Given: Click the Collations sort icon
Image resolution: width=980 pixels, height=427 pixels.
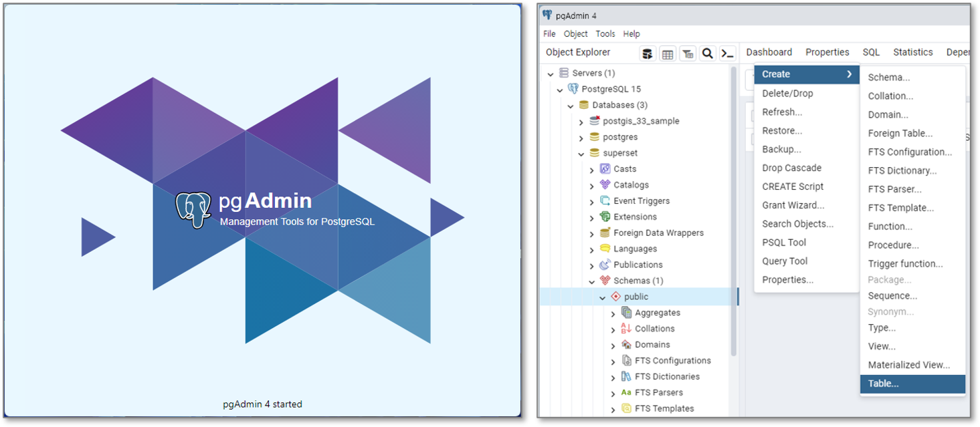Looking at the screenshot, I should pos(627,328).
